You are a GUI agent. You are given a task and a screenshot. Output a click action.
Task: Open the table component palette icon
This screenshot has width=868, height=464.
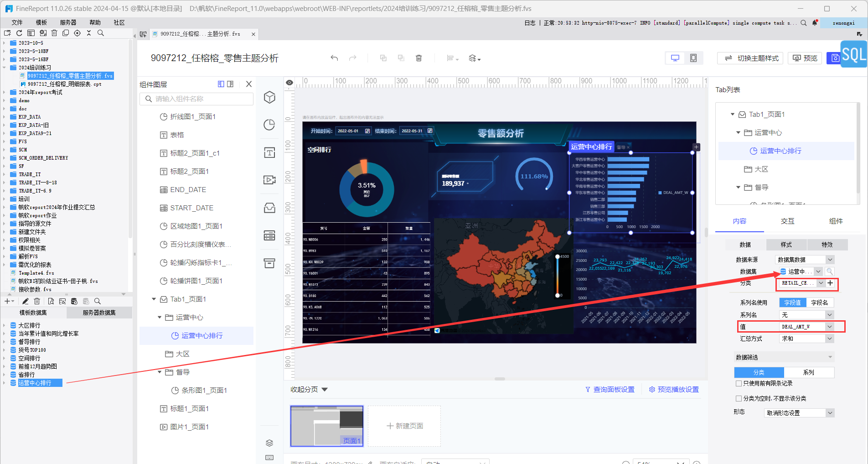(269, 235)
